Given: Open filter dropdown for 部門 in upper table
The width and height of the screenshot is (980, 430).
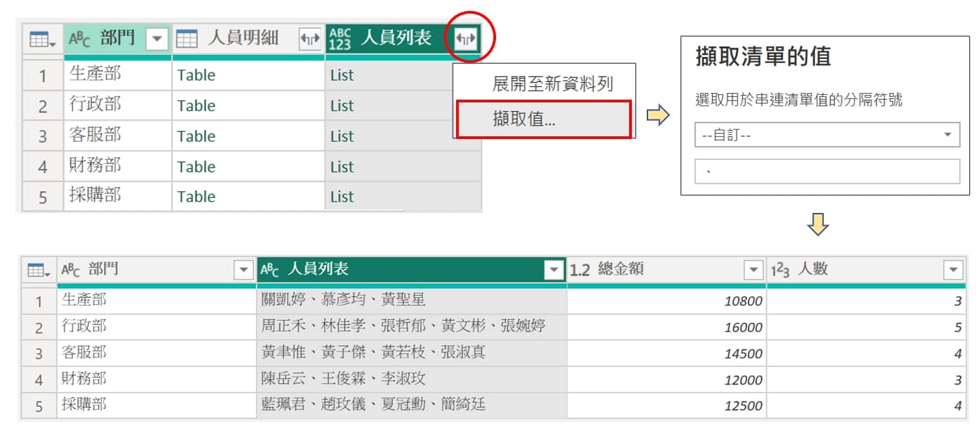Looking at the screenshot, I should (x=157, y=39).
